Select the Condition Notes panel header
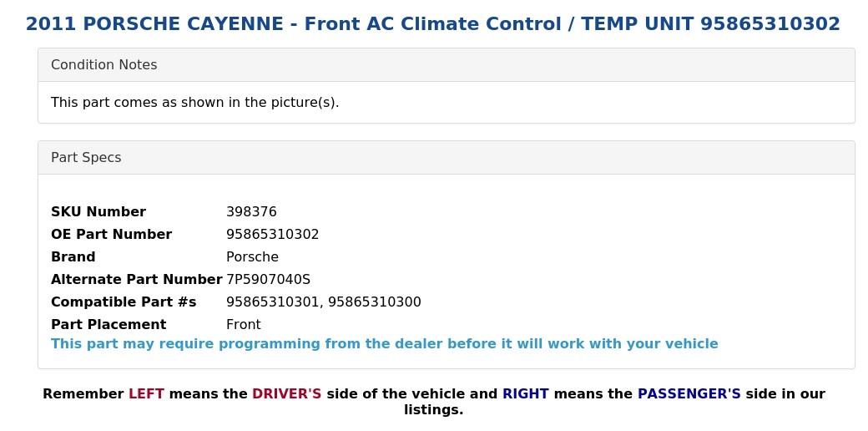 447,65
